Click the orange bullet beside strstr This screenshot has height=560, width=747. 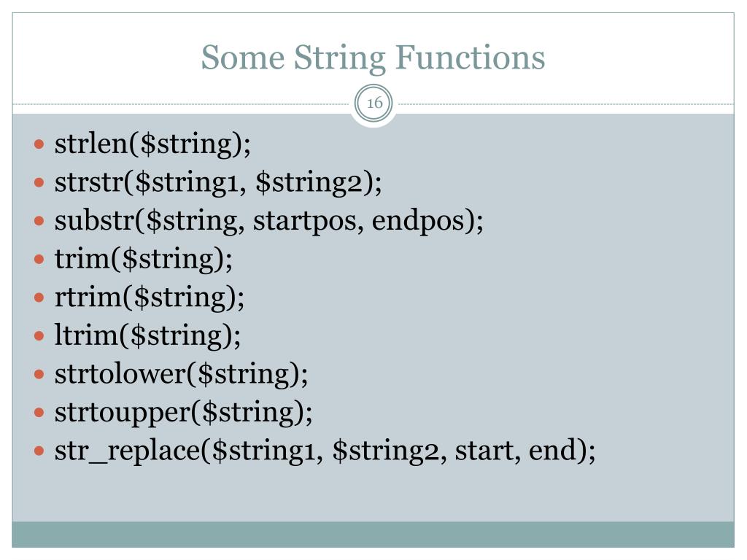[39, 182]
